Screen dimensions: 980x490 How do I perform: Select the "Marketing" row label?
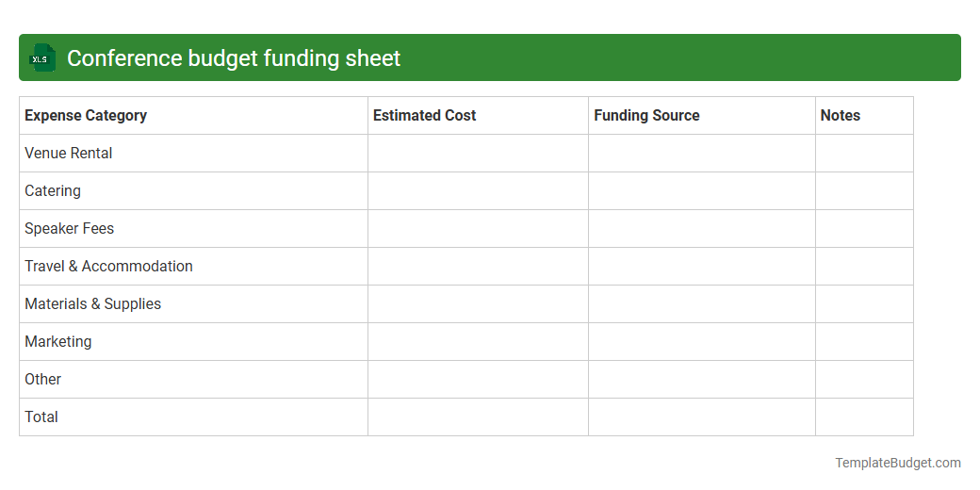(x=58, y=341)
